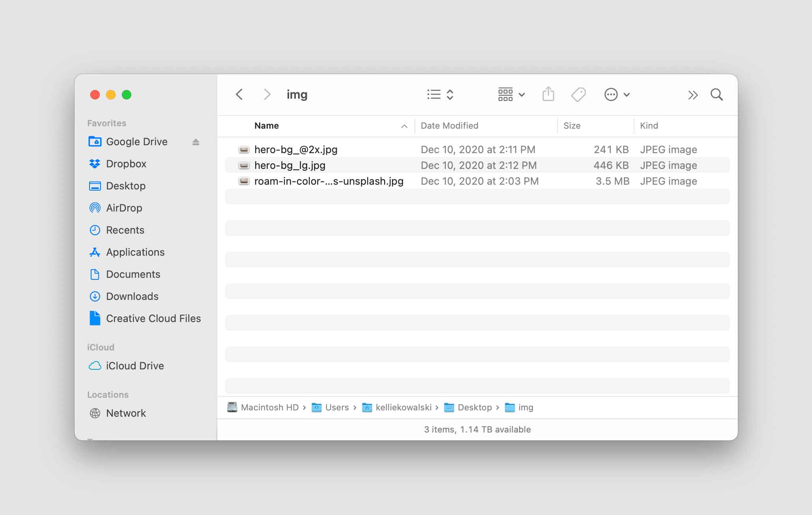Screen dimensions: 812x515
Task: Select the Downloads sidebar item
Action: click(x=131, y=297)
